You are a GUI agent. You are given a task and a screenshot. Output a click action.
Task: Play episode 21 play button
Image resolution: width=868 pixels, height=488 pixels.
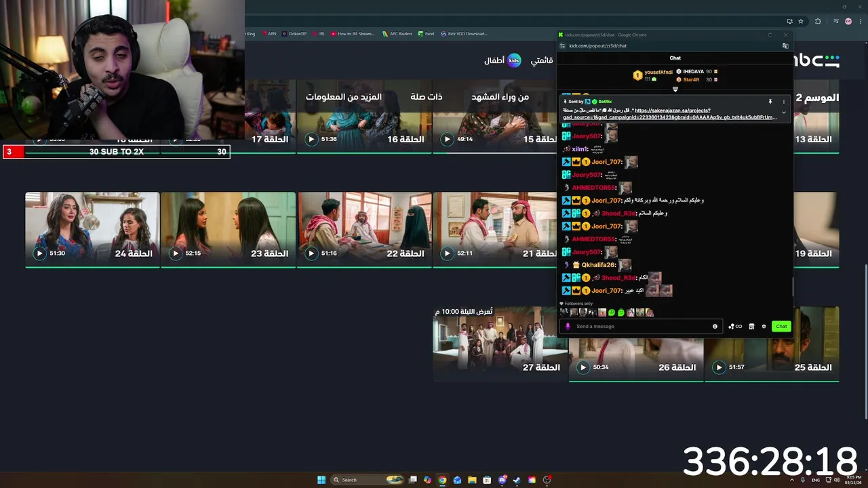[447, 253]
